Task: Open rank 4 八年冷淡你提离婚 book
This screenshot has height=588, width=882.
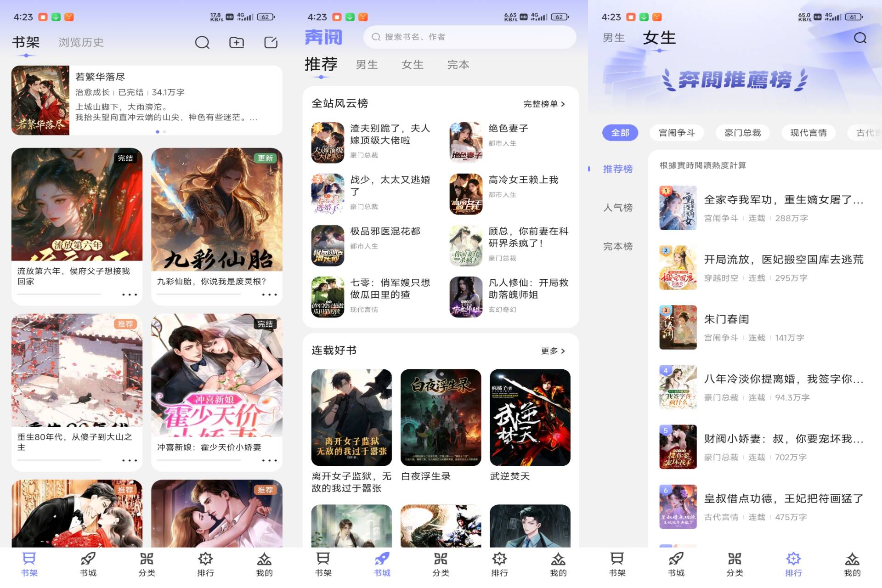Action: tap(763, 387)
